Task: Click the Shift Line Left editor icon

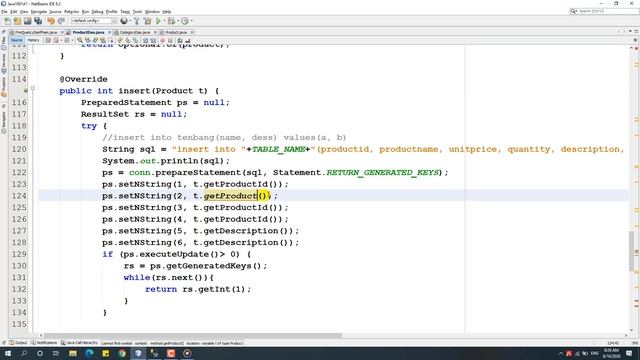Action: coord(145,40)
